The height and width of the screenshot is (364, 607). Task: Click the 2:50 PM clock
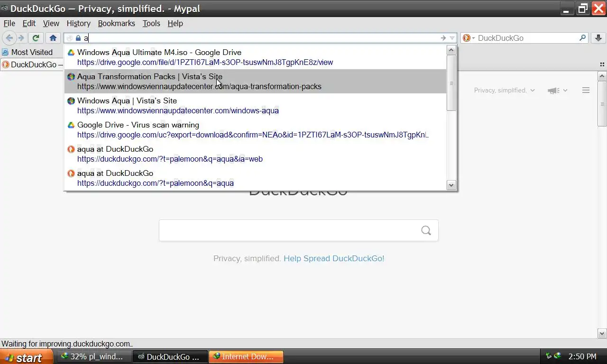click(582, 356)
